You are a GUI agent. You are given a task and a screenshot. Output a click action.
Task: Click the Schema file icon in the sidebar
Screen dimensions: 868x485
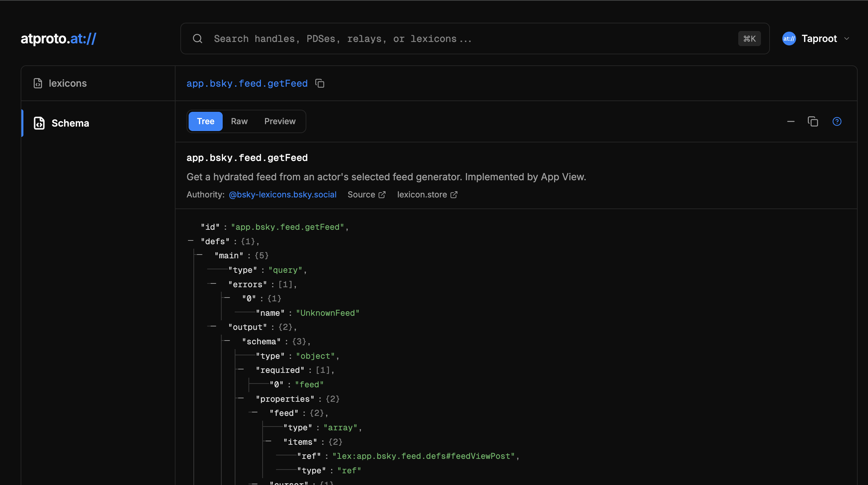click(x=39, y=123)
